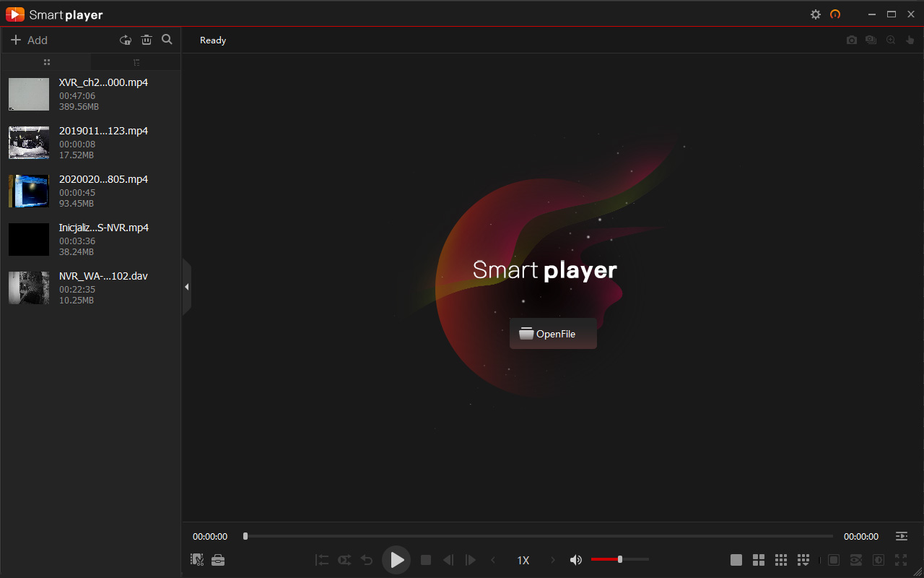Click the 00:47:06 duration text

(x=77, y=95)
